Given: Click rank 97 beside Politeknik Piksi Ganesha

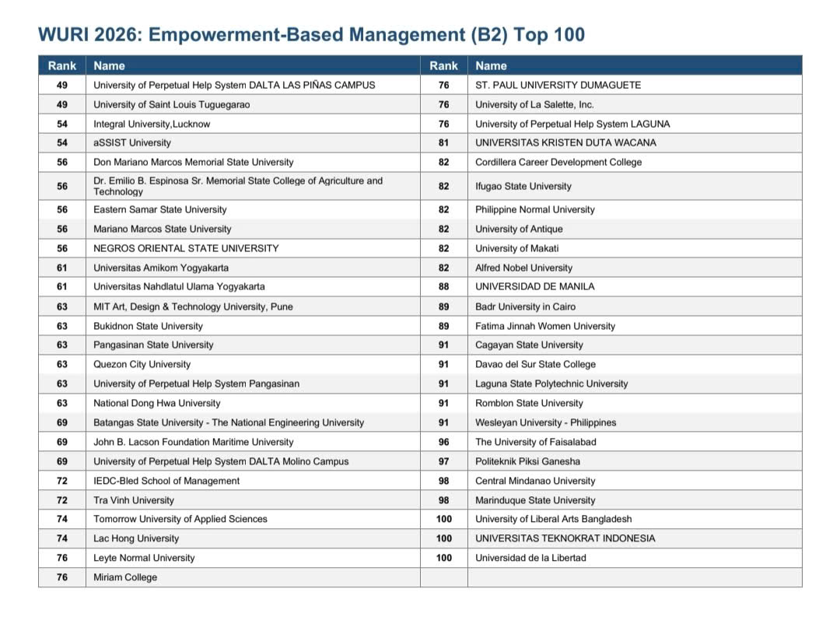Looking at the screenshot, I should click(443, 461).
